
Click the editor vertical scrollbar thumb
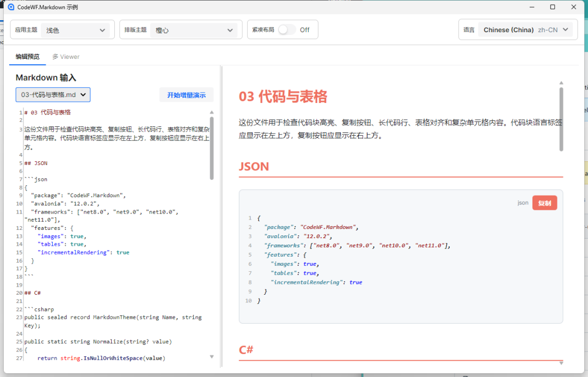[x=212, y=148]
